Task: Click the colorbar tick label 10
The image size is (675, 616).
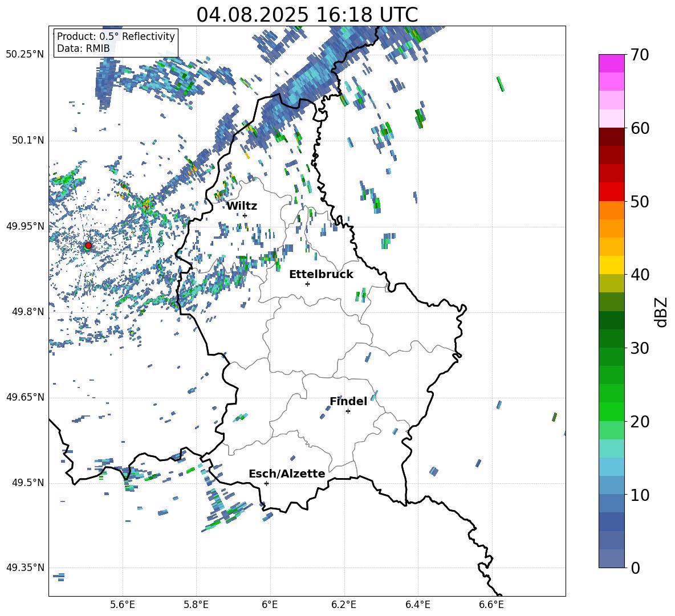Action: click(x=640, y=495)
